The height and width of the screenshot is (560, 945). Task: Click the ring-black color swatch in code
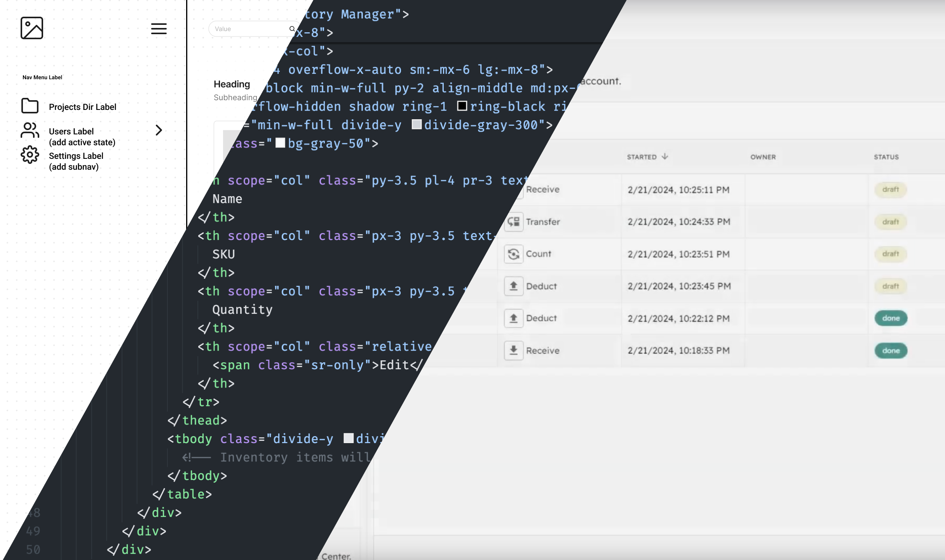462,106
